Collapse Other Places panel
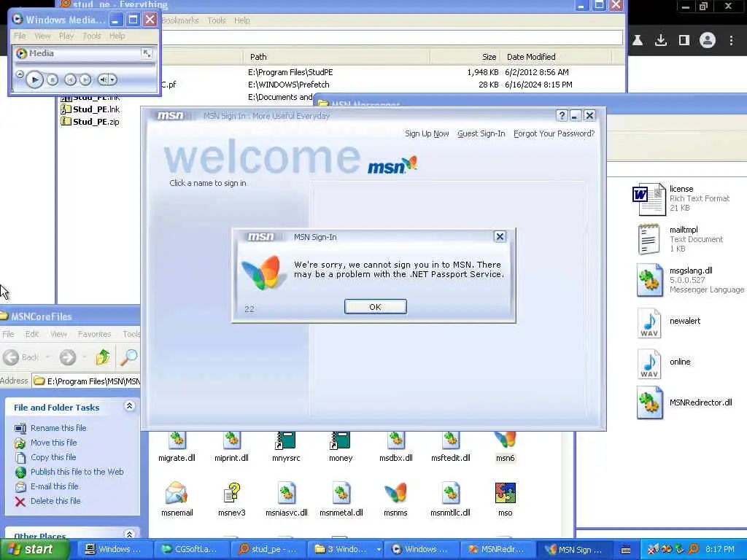This screenshot has width=747, height=560. [x=129, y=534]
